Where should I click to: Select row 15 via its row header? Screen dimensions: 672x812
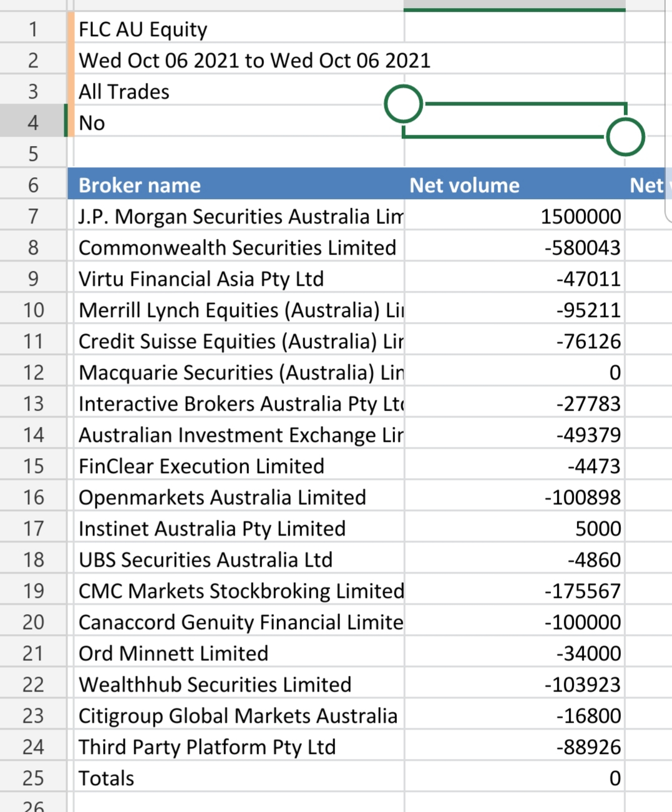click(33, 466)
